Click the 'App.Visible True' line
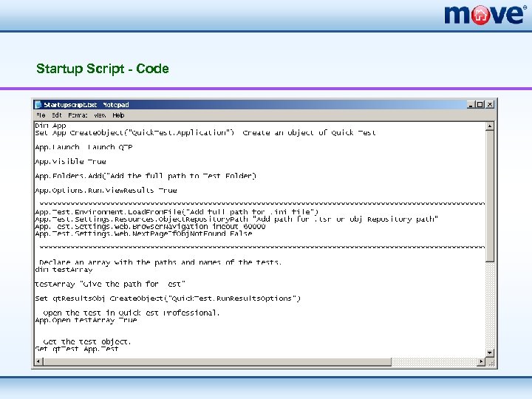The width and height of the screenshot is (532, 399). tap(70, 162)
